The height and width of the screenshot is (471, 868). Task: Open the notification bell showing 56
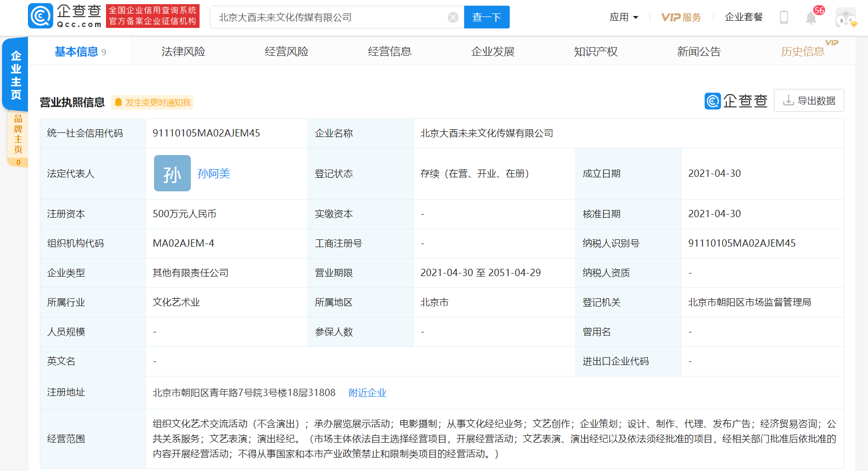click(x=811, y=18)
